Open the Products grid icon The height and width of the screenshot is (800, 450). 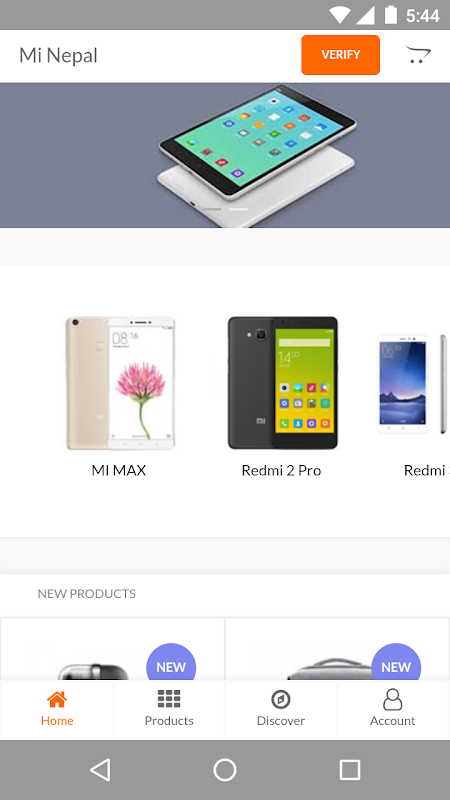pyautogui.click(x=169, y=699)
